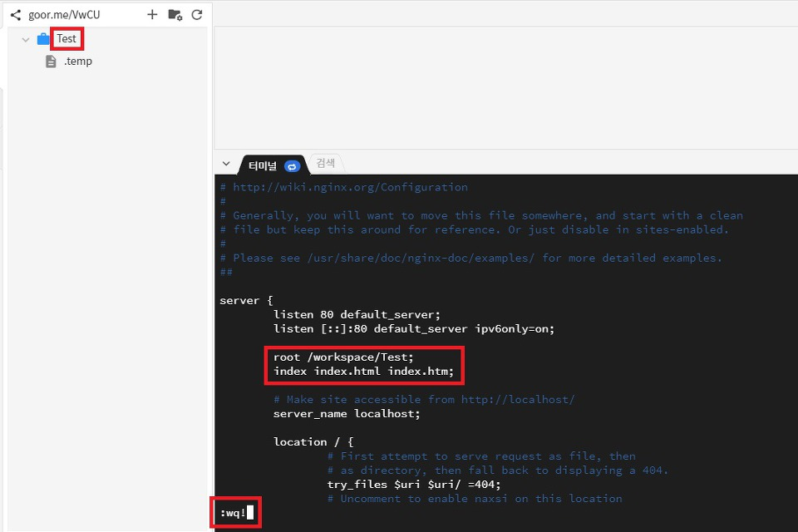Image resolution: width=798 pixels, height=532 pixels.
Task: Collapse the Test project folder chevron
Action: click(26, 39)
